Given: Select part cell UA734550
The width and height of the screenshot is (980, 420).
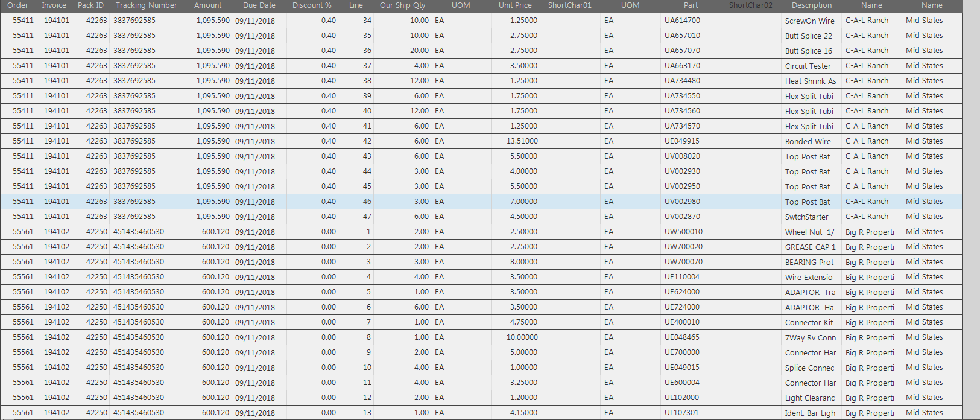Looking at the screenshot, I should click(683, 96).
